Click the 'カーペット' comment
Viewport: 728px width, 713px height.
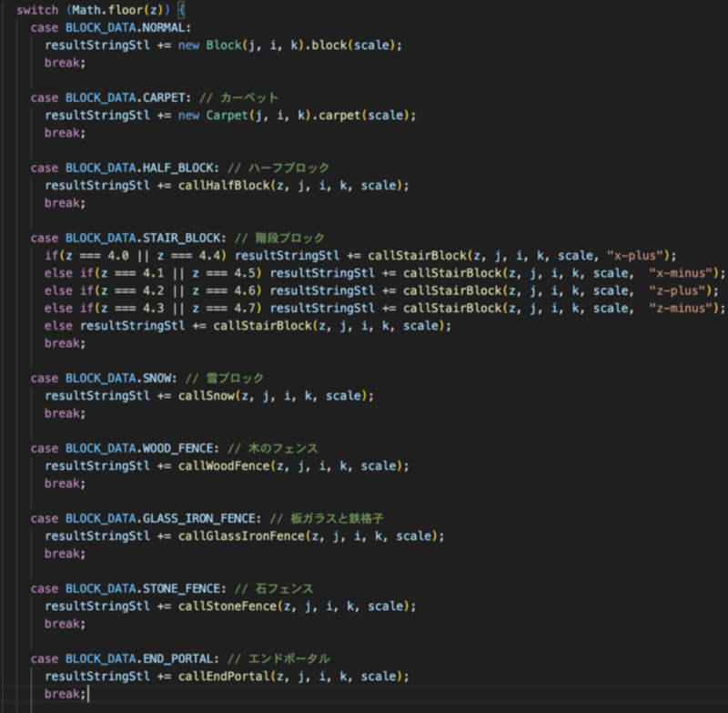[249, 97]
